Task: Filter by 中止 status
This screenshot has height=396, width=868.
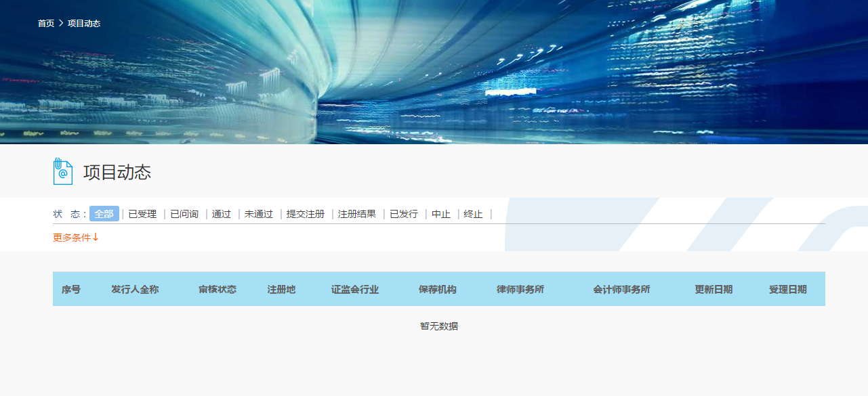Action: (x=441, y=214)
